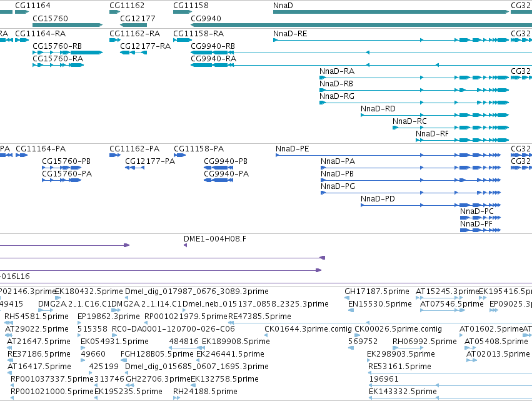Select protein NnaD-PA
The height and width of the screenshot is (401, 532).
(x=338, y=161)
